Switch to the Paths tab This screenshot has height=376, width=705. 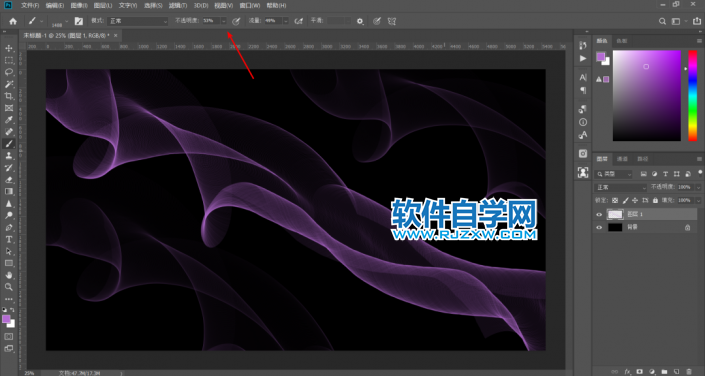click(643, 159)
